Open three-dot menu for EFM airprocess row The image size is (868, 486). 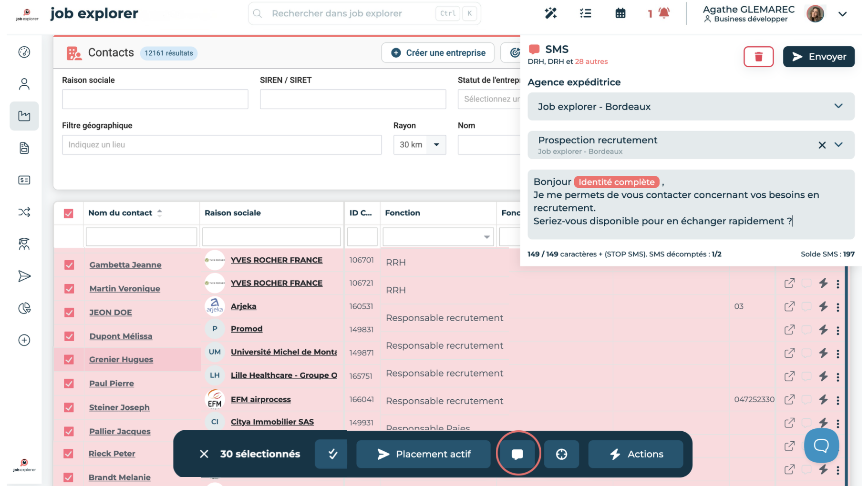pyautogui.click(x=838, y=400)
